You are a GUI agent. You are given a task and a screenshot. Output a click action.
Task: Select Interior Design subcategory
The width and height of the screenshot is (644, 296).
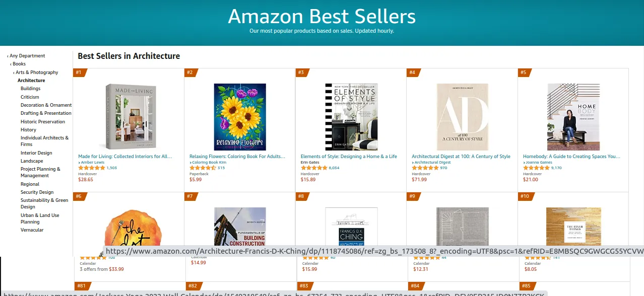(x=36, y=153)
